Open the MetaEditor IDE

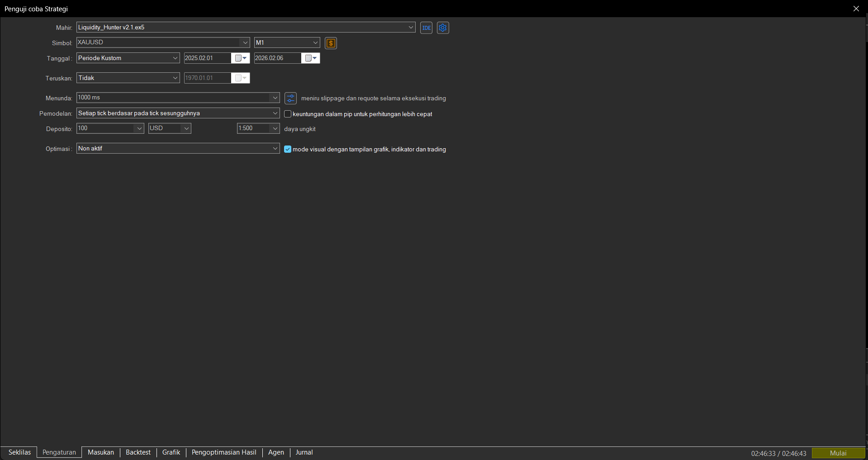[426, 28]
